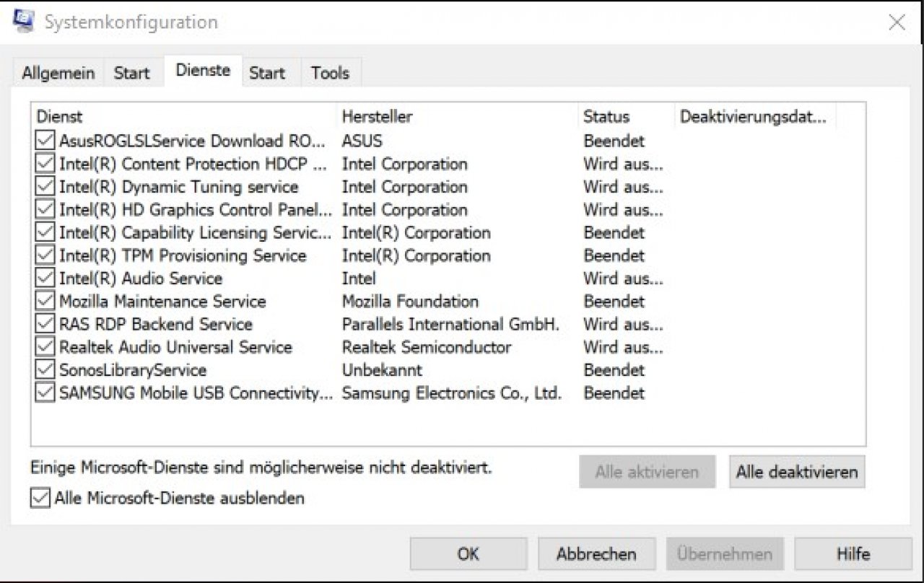This screenshot has height=583, width=924.
Task: Click 'Parallels International GmbH.' text
Action: click(450, 324)
